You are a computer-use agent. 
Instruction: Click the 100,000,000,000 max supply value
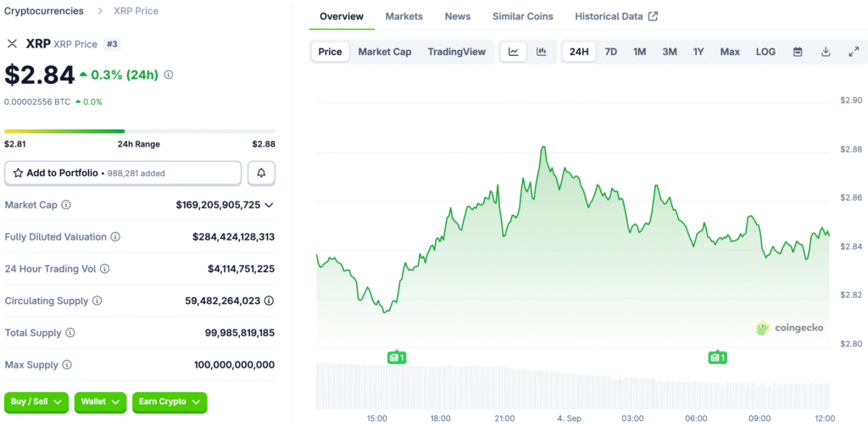tap(235, 365)
